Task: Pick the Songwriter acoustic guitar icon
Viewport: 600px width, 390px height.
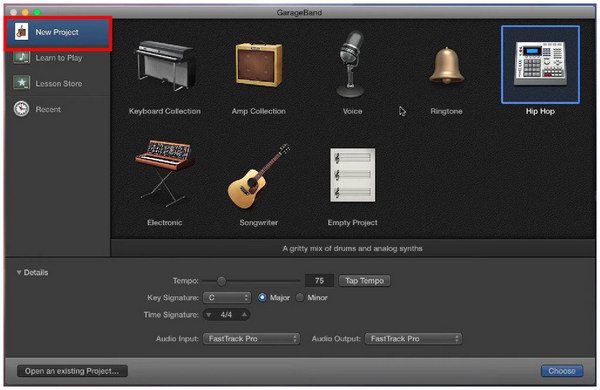Action: point(259,176)
